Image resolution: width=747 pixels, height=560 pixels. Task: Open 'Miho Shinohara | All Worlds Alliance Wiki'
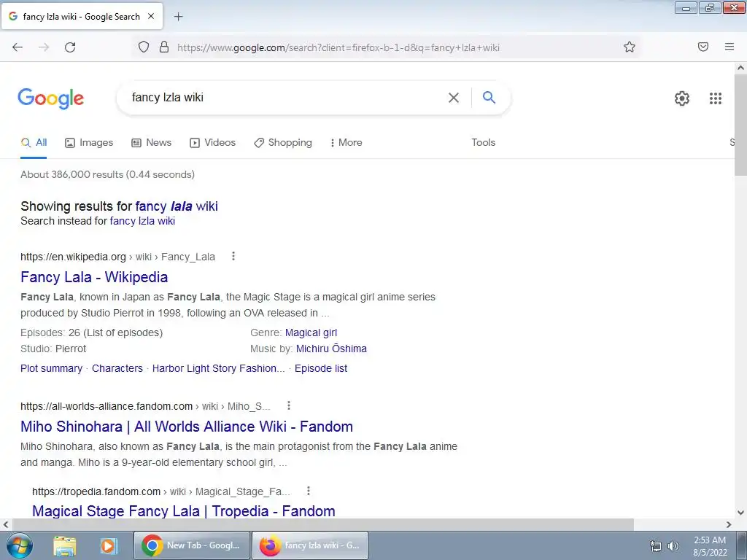pos(187,427)
